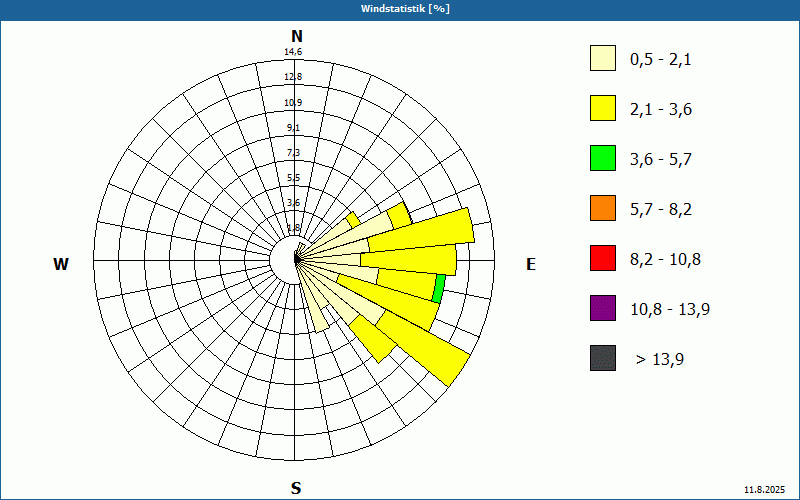Click the green segment in the wind rose
Image resolution: width=800 pixels, height=500 pixels.
pyautogui.click(x=439, y=289)
